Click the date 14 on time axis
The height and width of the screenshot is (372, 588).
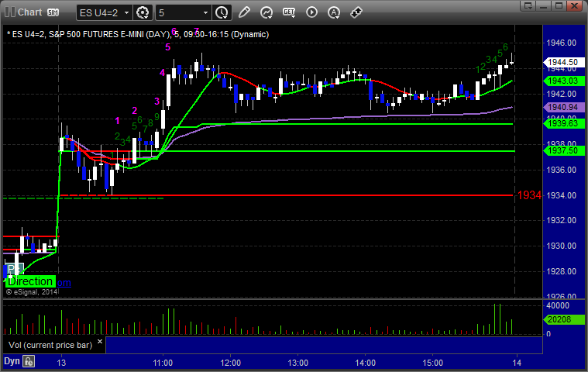[518, 363]
